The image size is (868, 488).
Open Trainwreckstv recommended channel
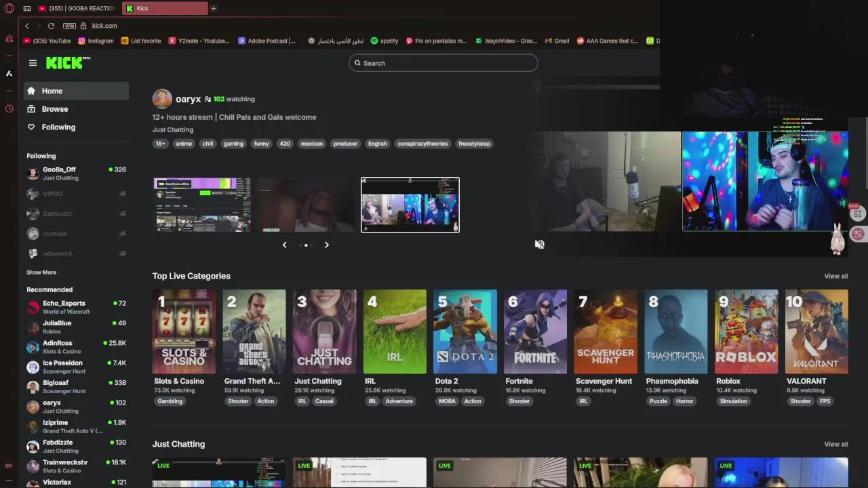point(76,466)
